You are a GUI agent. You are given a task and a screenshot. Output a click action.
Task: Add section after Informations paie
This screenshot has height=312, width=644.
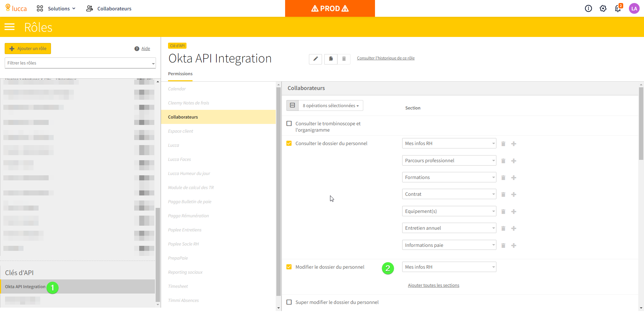coord(514,246)
